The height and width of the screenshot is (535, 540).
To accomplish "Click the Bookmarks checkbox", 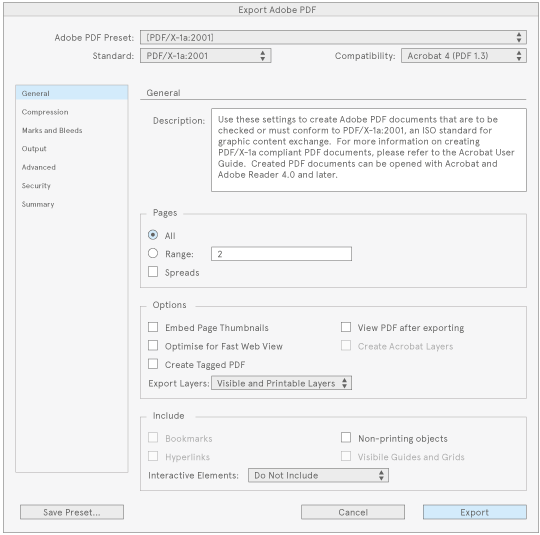I will tap(153, 438).
